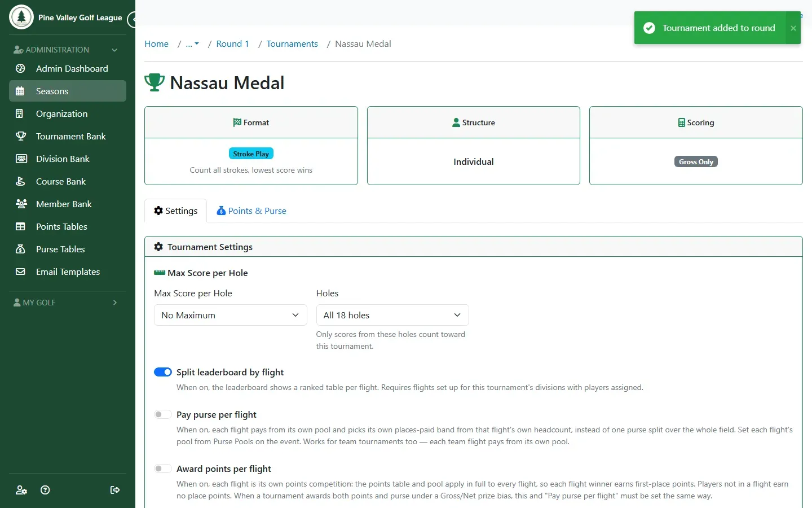Collapse the sidebar with the arrow button
The width and height of the screenshot is (812, 508).
[x=132, y=20]
